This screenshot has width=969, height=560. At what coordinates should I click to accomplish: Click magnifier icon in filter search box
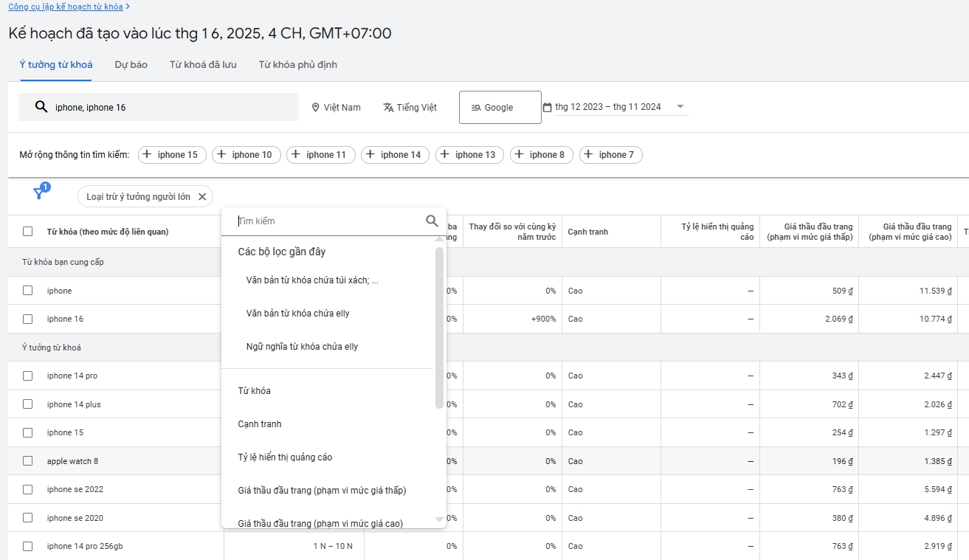pos(432,221)
